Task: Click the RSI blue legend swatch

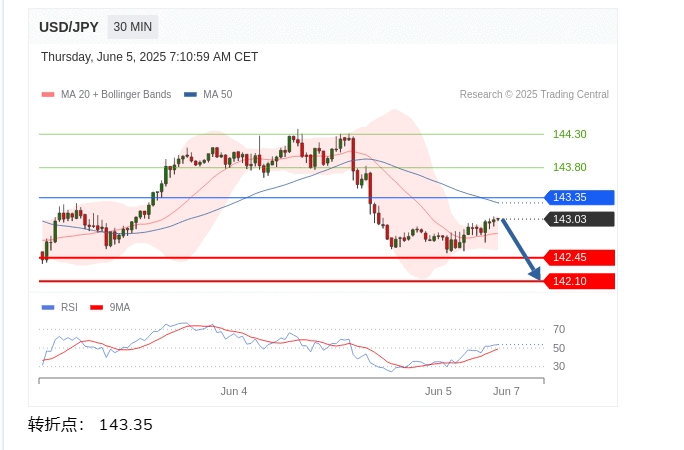Action: coord(48,307)
